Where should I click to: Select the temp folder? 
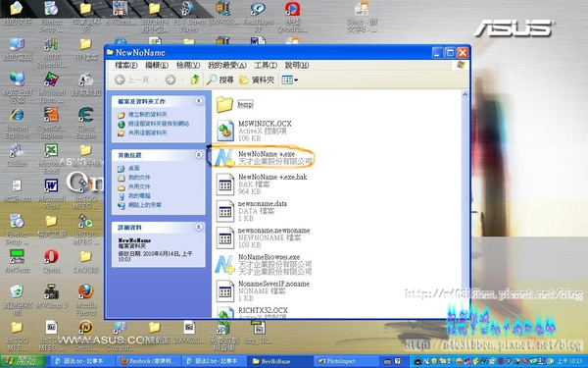[x=235, y=104]
